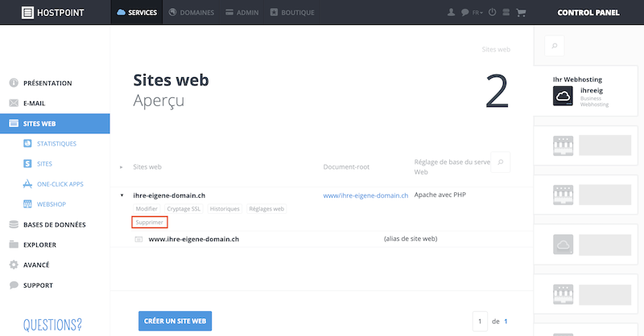Click the power logout icon

coord(492,12)
